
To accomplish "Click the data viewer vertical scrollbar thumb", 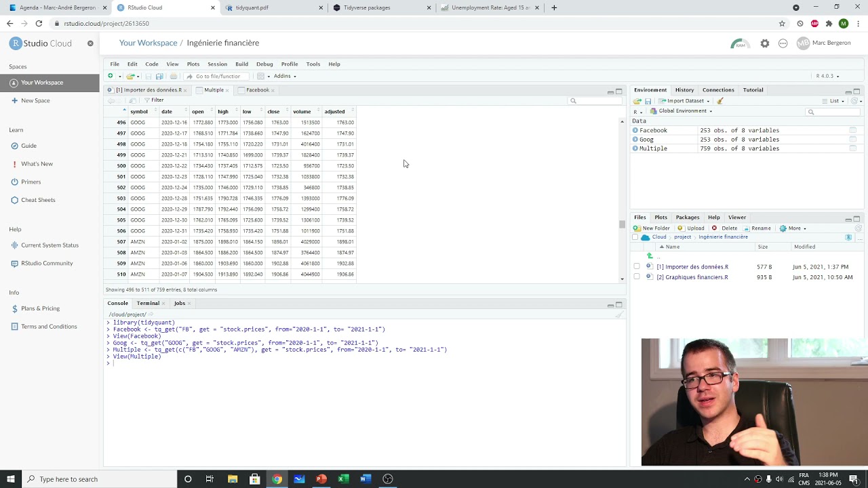I will [x=622, y=224].
